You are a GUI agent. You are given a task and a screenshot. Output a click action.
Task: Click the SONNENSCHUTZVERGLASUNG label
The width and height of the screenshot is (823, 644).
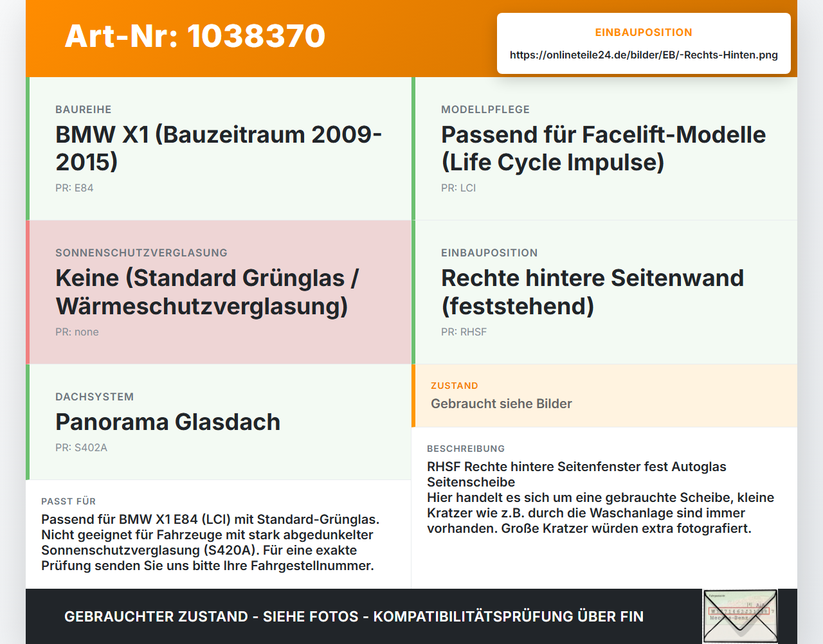point(141,253)
